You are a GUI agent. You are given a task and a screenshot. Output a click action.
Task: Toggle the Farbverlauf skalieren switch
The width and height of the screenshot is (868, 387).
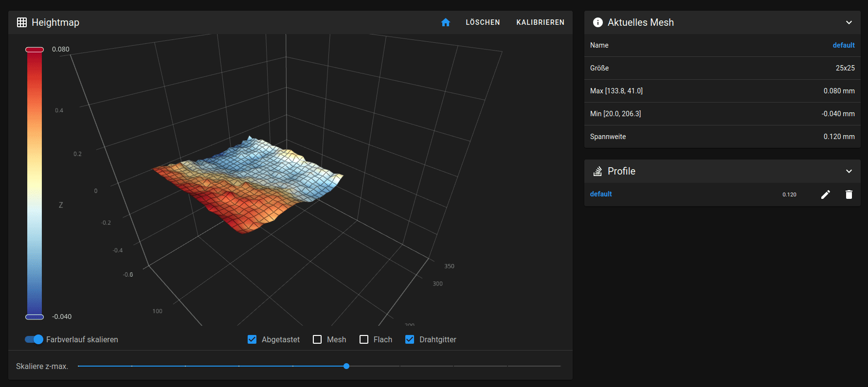tap(34, 339)
